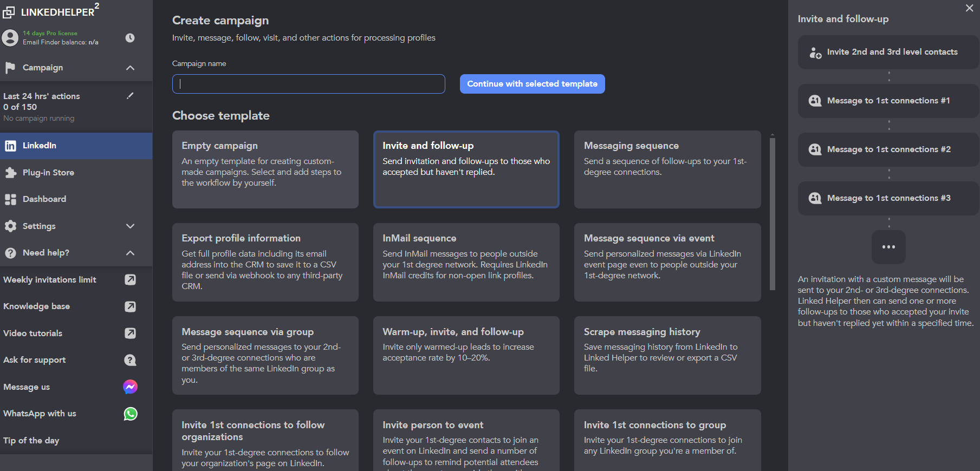
Task: Open the Dashboard menu item
Action: pyautogui.click(x=76, y=199)
